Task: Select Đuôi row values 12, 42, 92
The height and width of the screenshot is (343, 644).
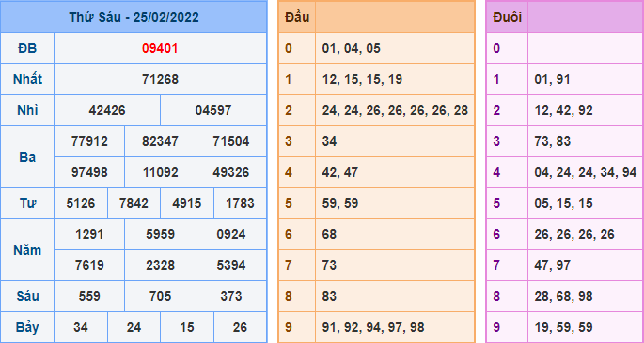Action: click(563, 110)
